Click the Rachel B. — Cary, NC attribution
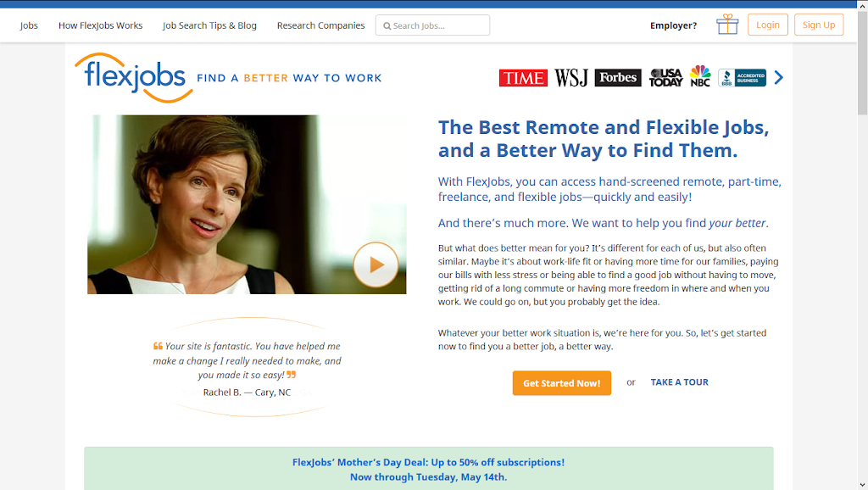Image resolution: width=868 pixels, height=490 pixels. (247, 392)
